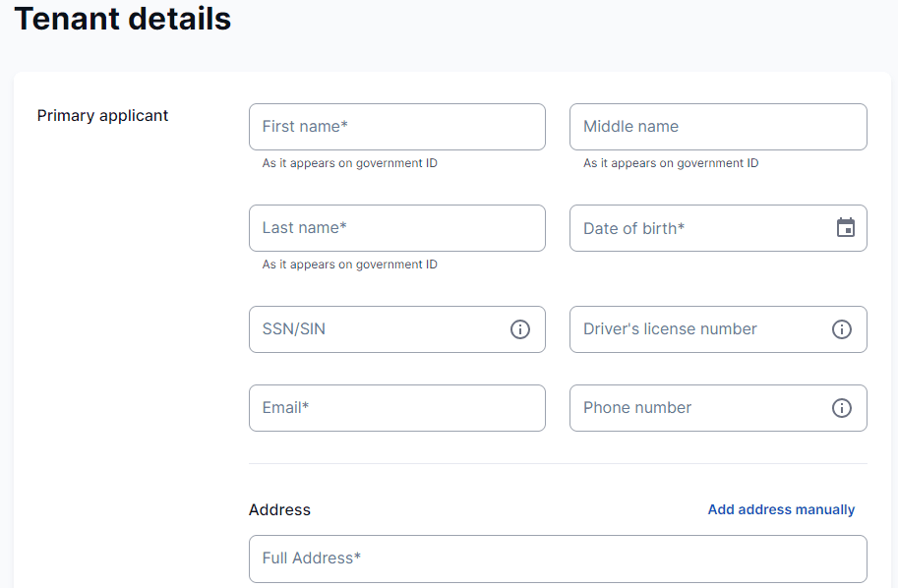This screenshot has height=588, width=898.
Task: Click the Add address manually link
Action: (781, 509)
